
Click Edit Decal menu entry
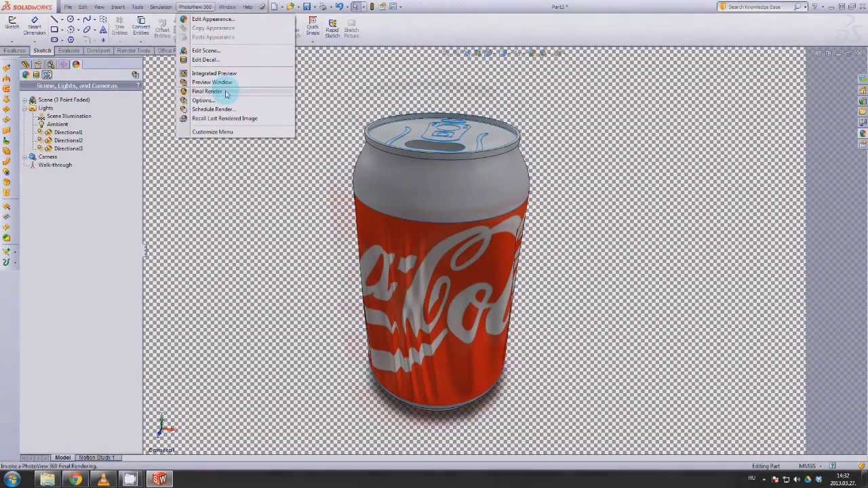pyautogui.click(x=205, y=60)
